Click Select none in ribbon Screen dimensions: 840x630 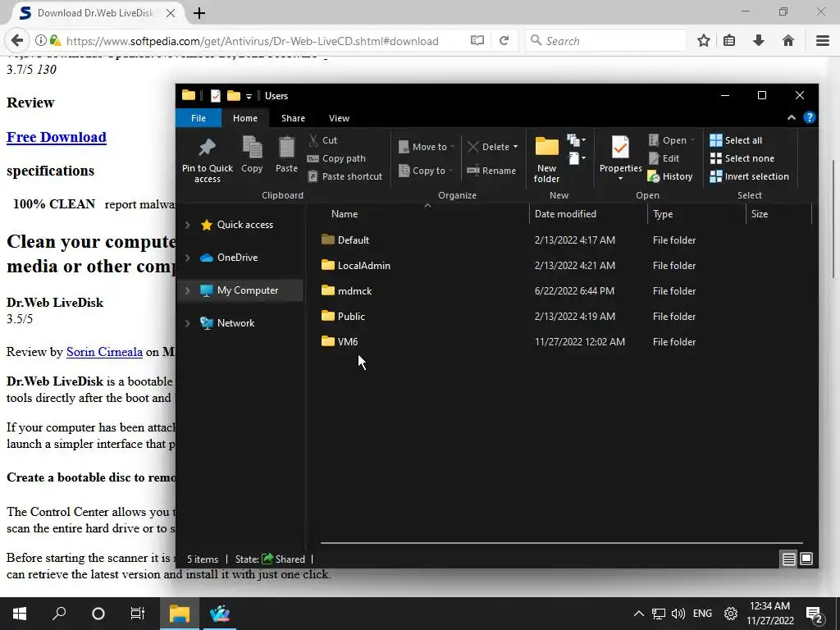pos(742,158)
